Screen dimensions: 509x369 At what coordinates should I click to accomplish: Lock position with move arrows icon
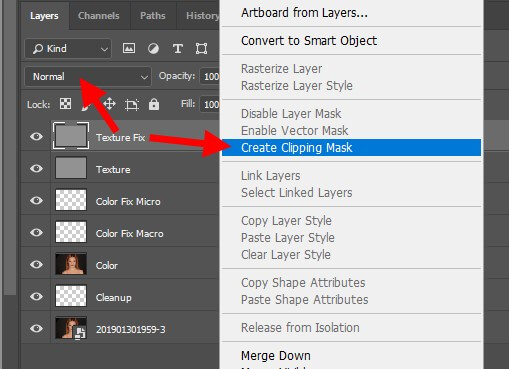coord(109,104)
